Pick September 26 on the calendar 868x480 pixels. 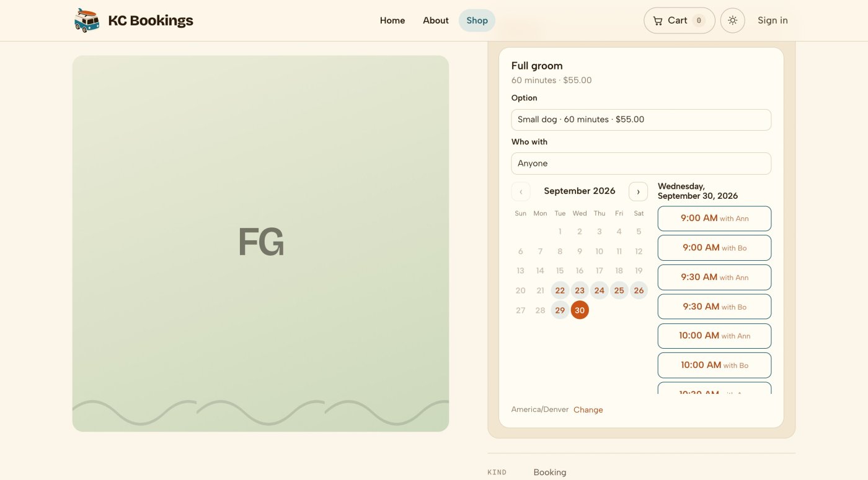(639, 290)
